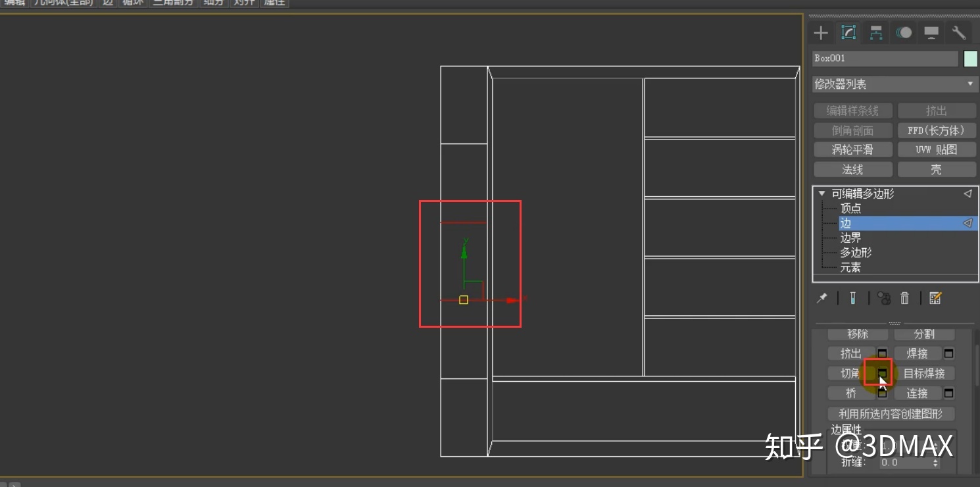Screen dimensions: 980x487
Task: Click the Box001 object name field
Action: point(885,59)
